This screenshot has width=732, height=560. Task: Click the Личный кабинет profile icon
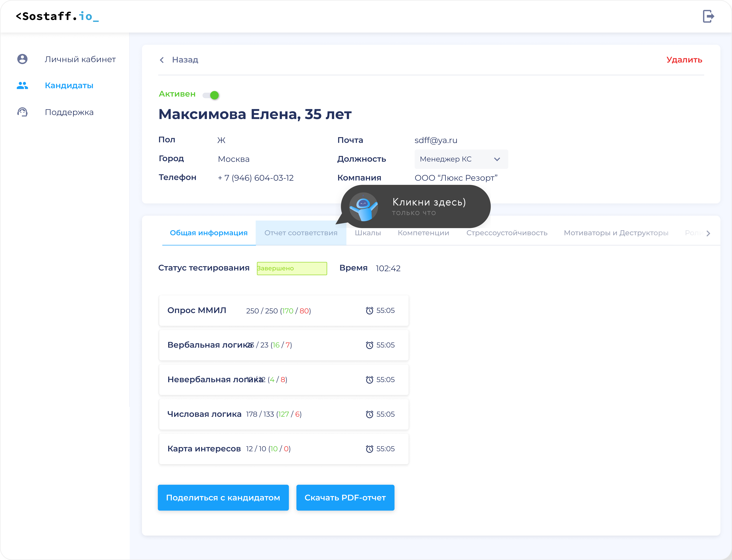[x=22, y=59]
